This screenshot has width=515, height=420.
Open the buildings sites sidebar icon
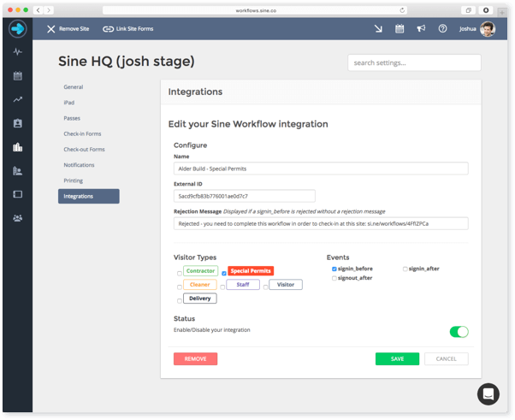click(x=18, y=147)
